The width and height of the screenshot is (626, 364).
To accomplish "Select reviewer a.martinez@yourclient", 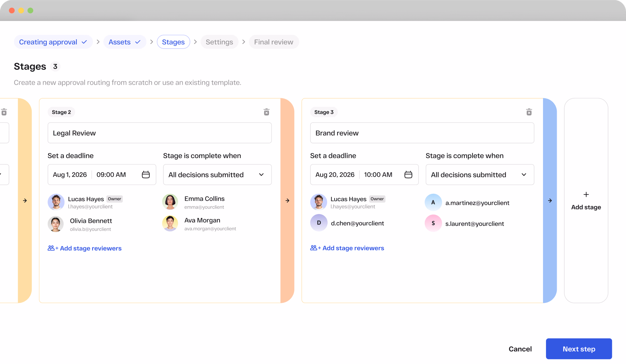I will 477,203.
